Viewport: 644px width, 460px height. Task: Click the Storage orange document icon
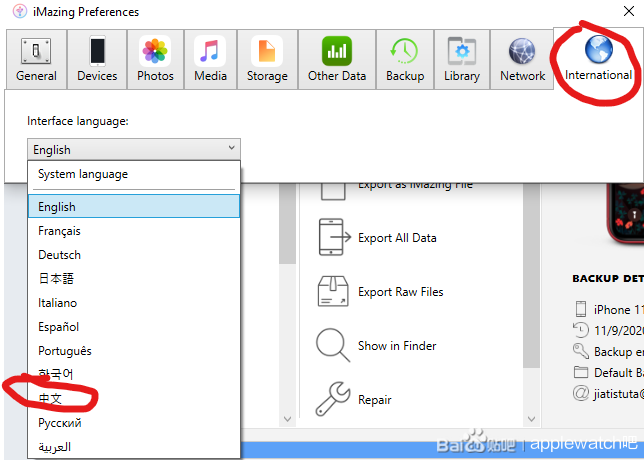point(267,51)
